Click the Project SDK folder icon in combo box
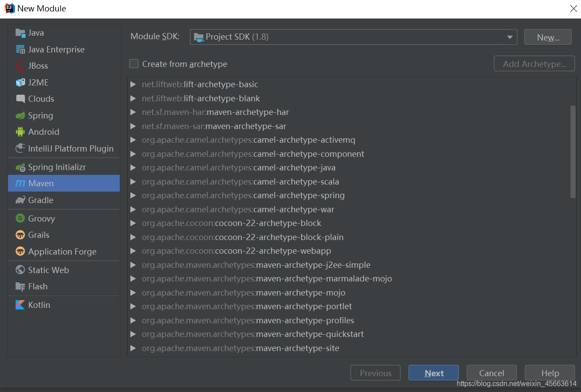The height and width of the screenshot is (392, 581). 199,37
